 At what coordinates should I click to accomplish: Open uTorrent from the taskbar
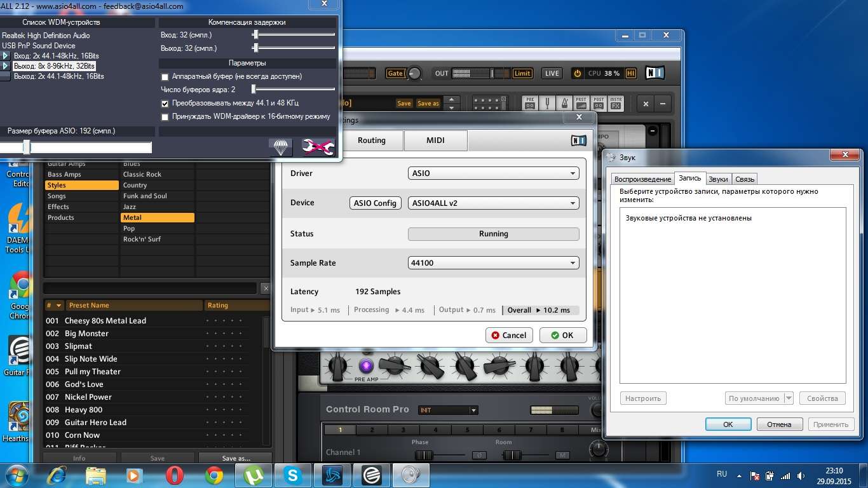point(254,475)
